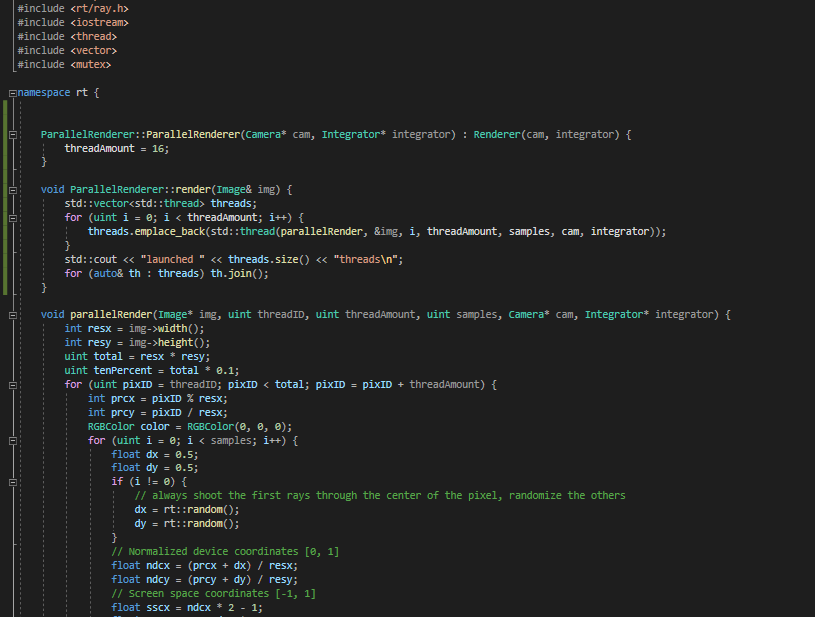Click the float sscx = ndcx * 2 - 1 line
Viewport: 815px width, 617px height.
click(187, 608)
